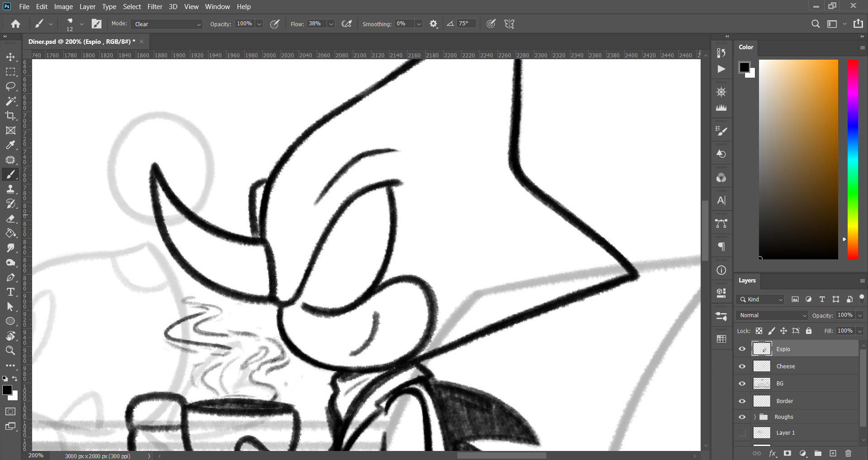The height and width of the screenshot is (460, 868).
Task: Select the Crop tool
Action: point(10,116)
